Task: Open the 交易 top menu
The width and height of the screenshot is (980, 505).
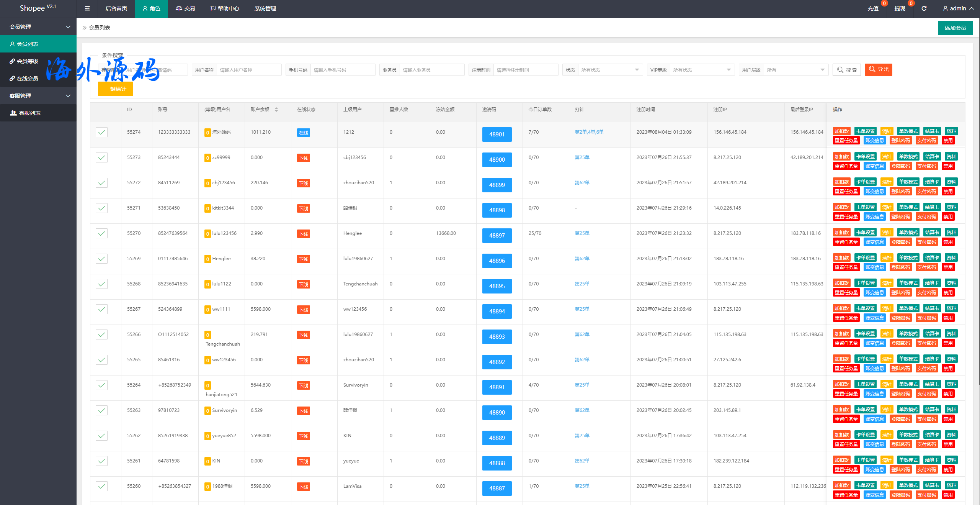Action: 186,8
